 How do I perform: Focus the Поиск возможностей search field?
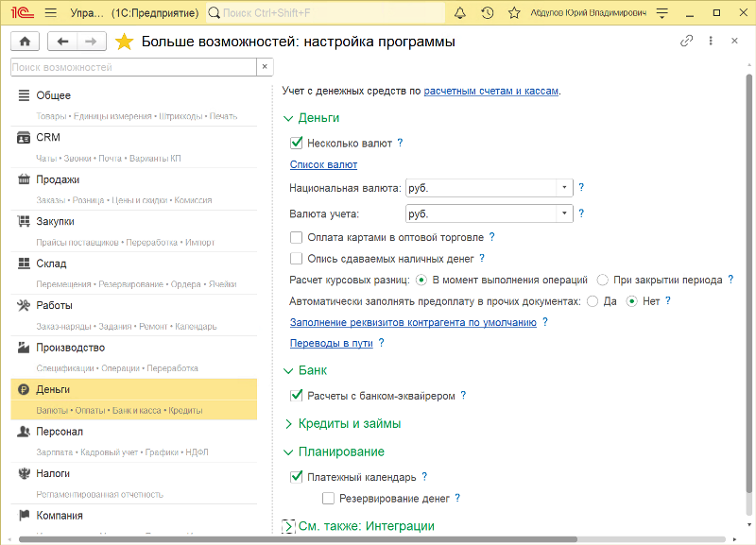(x=132, y=67)
